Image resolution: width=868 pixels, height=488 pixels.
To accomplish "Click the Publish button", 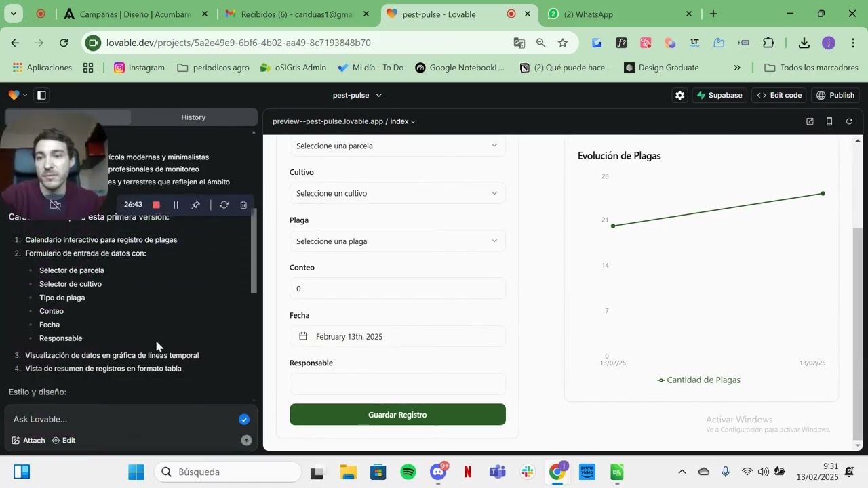I will coord(835,96).
